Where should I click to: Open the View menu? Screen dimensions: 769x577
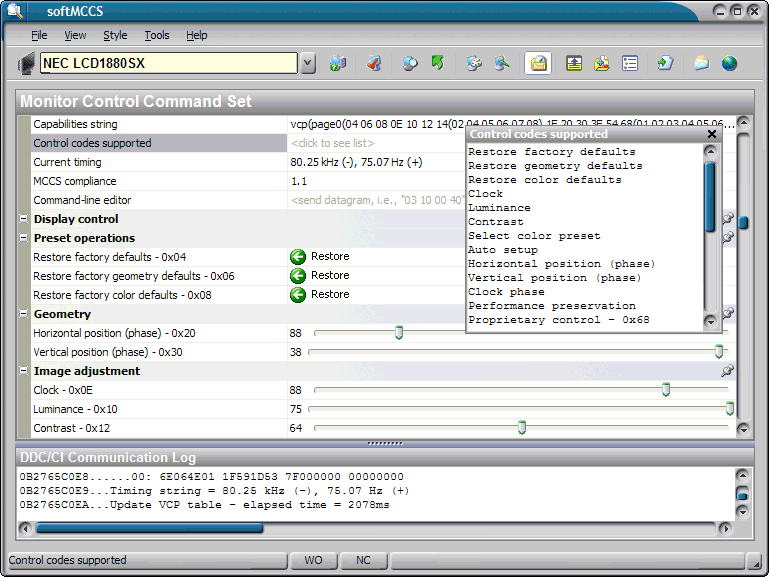[75, 35]
